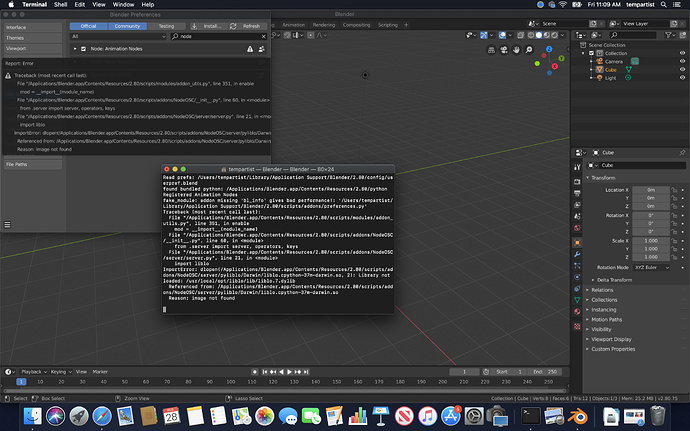The width and height of the screenshot is (690, 431).
Task: Show the Node: Animation Nodes warning icon
Action: pos(250,49)
